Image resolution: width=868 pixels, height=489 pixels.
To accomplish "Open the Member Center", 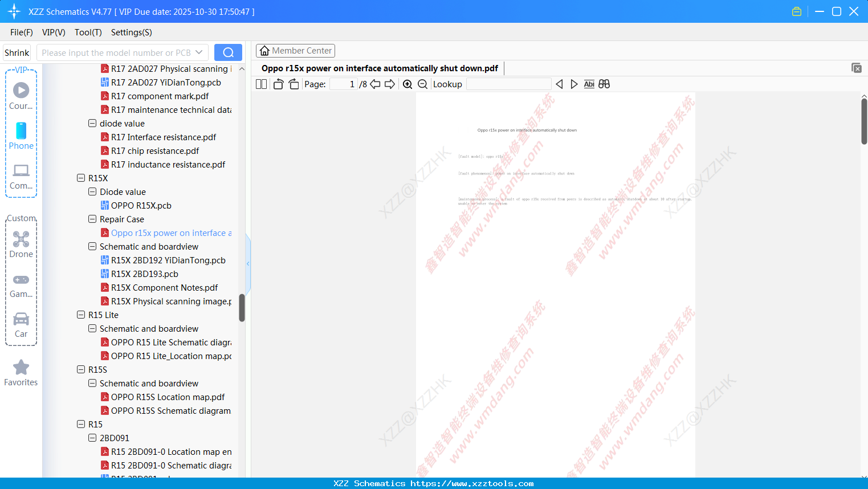I will 295,51.
